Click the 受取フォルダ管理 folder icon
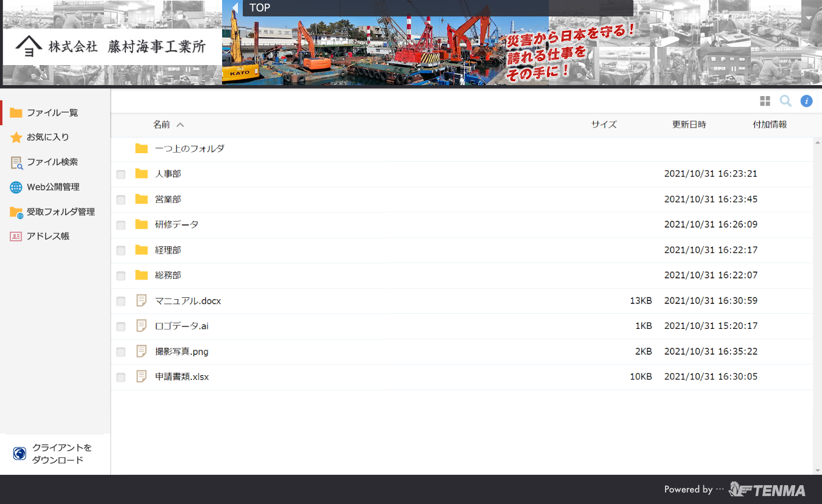Screen dimensions: 822x504 pyautogui.click(x=16, y=212)
